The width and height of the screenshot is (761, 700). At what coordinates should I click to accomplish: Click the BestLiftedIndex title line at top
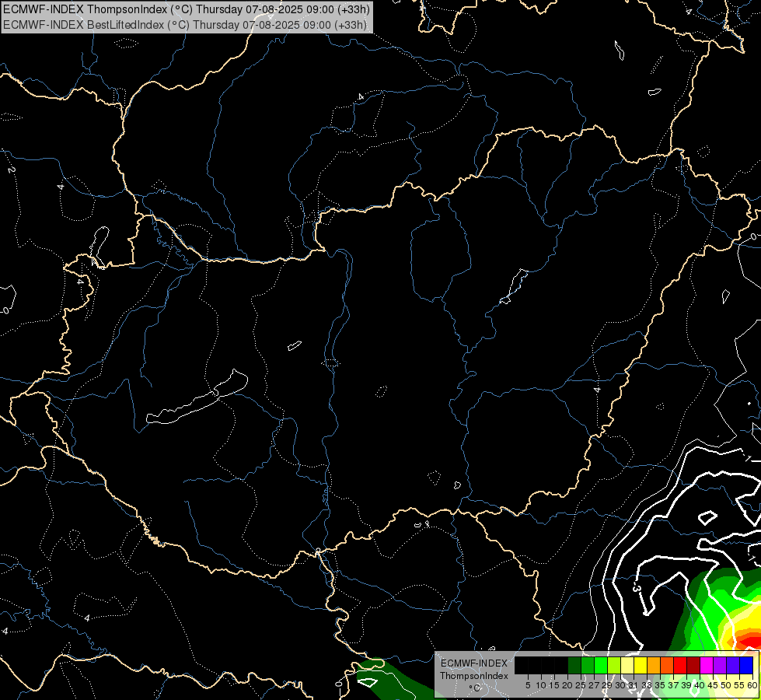186,25
